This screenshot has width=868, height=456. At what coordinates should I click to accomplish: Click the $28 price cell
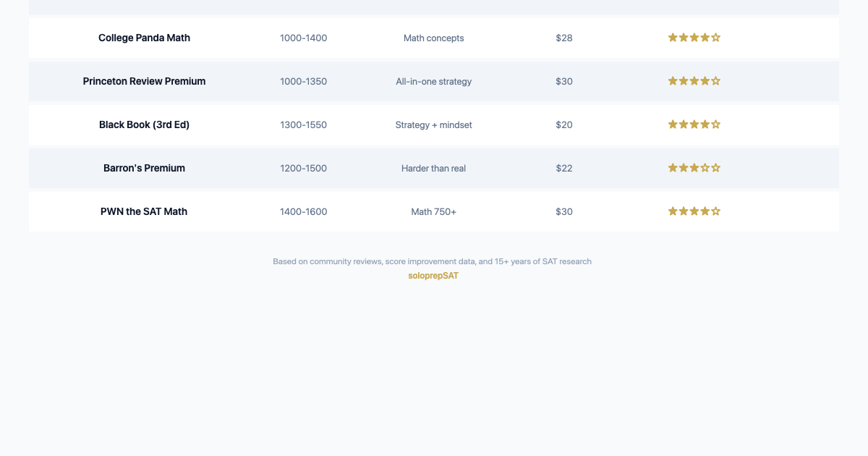pyautogui.click(x=564, y=38)
